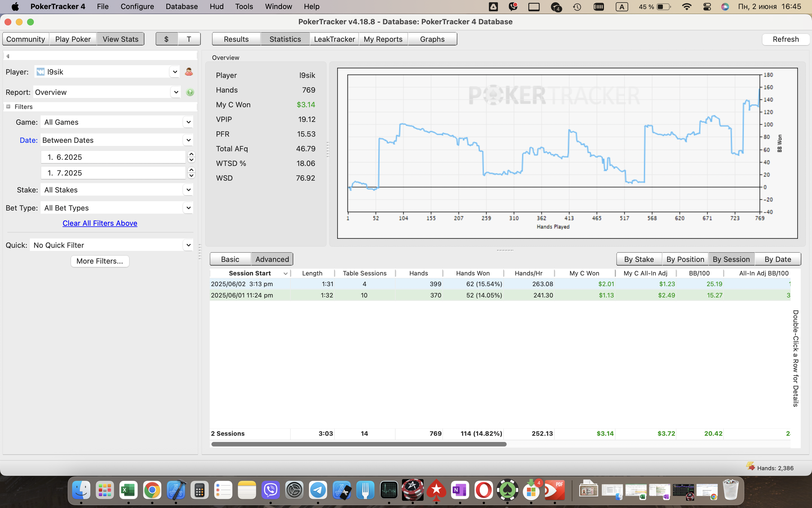Open Xcode from the dock
The width and height of the screenshot is (812, 508).
coord(176,490)
